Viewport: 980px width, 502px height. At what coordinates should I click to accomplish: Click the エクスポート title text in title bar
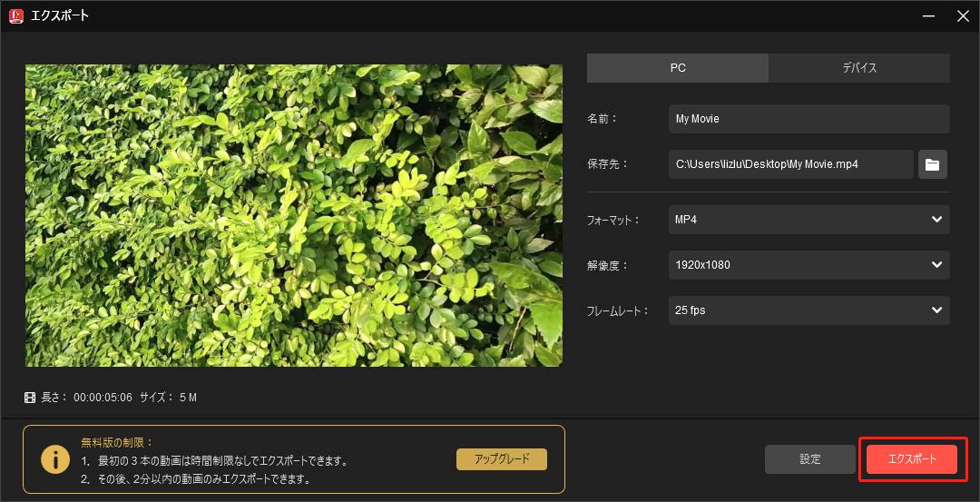pyautogui.click(x=60, y=16)
